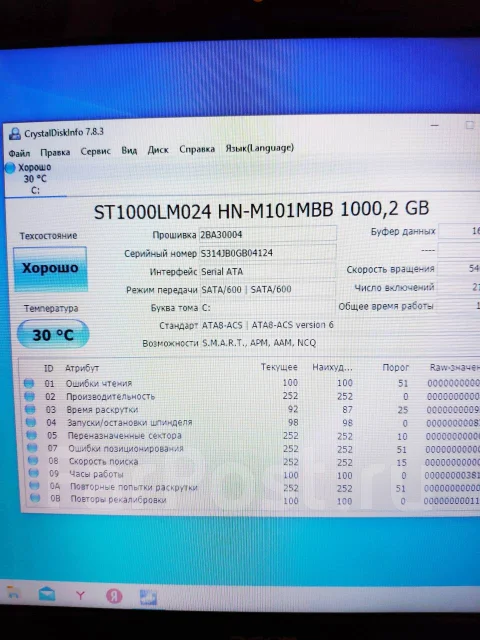The height and width of the screenshot is (640, 480).
Task: Click status dot for Ошибки позиционирования row
Action: click(32, 448)
